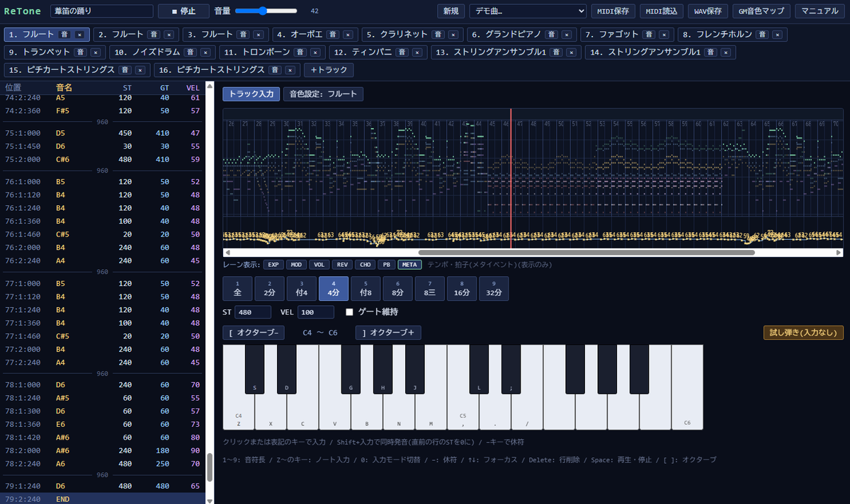Click the MIDI保存 button
Viewport: 850px width, 504px height.
pyautogui.click(x=613, y=11)
